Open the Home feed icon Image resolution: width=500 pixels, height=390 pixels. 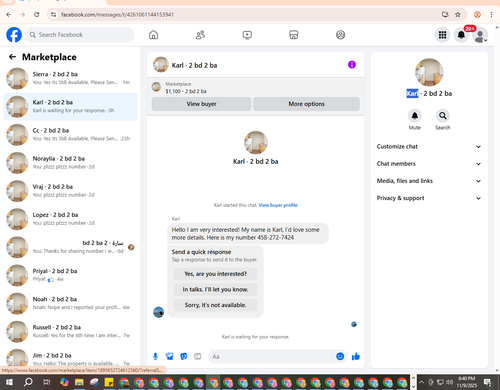pos(153,35)
